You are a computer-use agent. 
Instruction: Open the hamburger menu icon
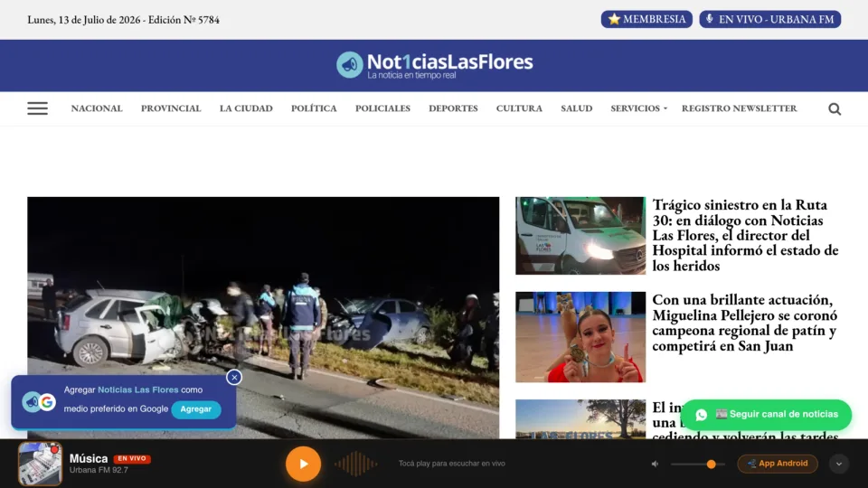click(x=38, y=108)
